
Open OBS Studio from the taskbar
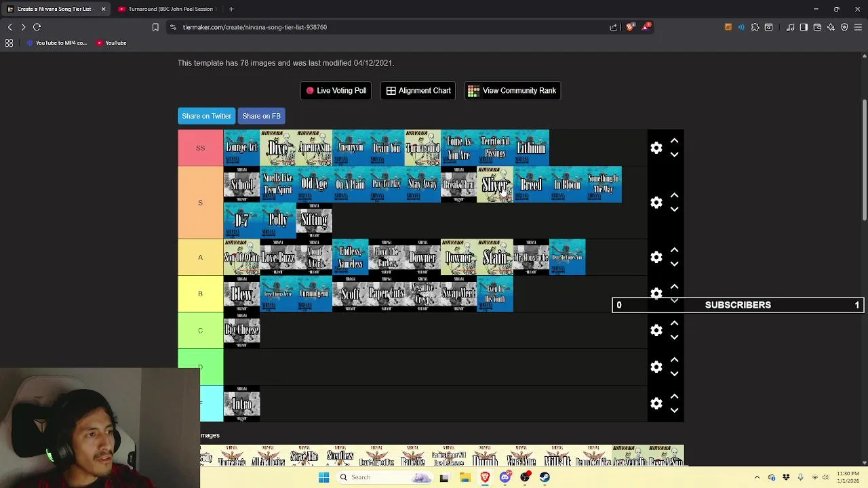(x=525, y=477)
